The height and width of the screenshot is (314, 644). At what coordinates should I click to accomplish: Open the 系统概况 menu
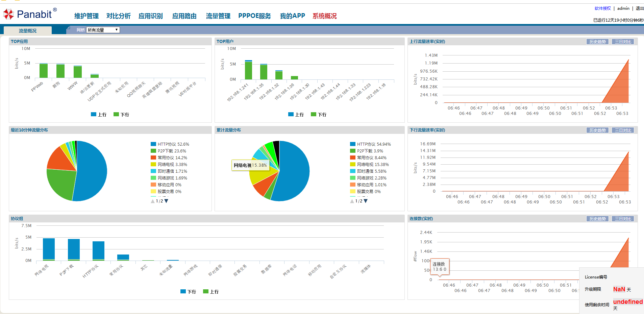pos(325,16)
